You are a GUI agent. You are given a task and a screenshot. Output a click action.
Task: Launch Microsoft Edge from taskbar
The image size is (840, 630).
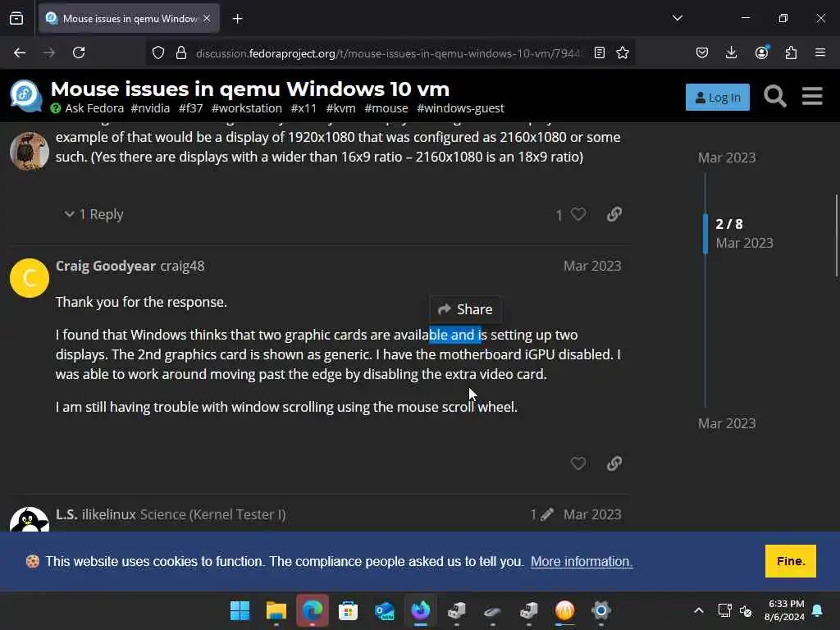313,610
